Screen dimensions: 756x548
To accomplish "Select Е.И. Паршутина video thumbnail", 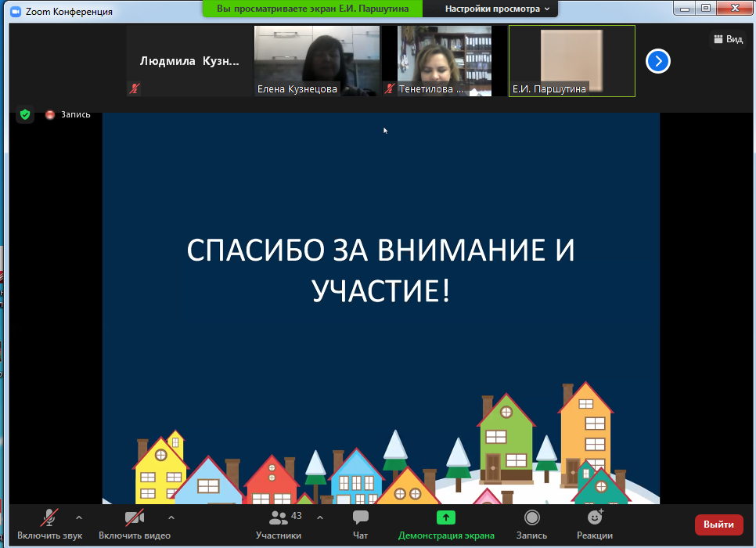I will point(571,61).
